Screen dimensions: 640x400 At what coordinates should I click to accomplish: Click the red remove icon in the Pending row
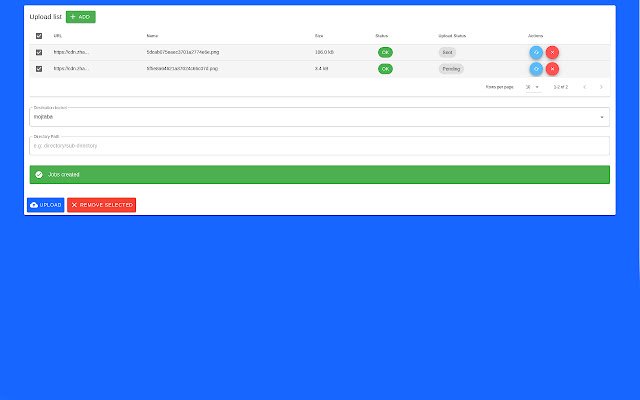(552, 69)
